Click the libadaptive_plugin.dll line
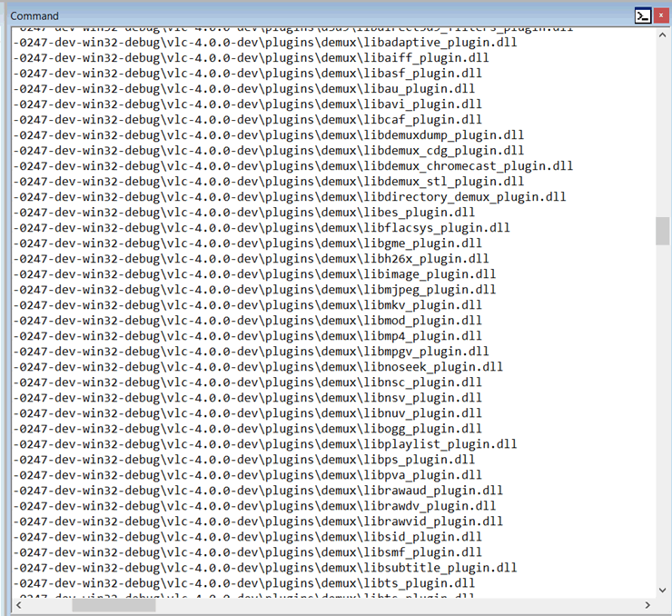The image size is (672, 616). click(265, 43)
